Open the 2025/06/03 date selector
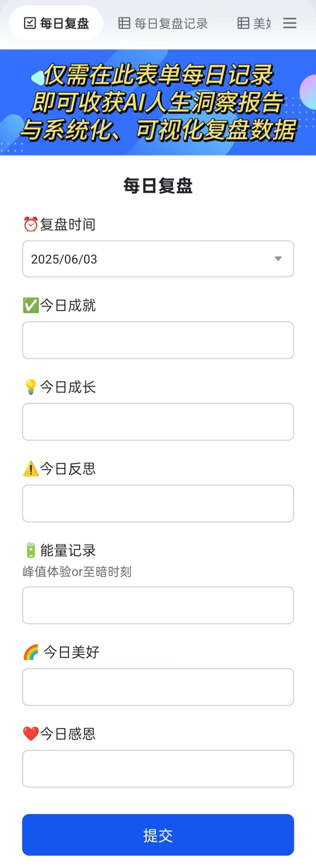316x868 pixels. point(158,259)
